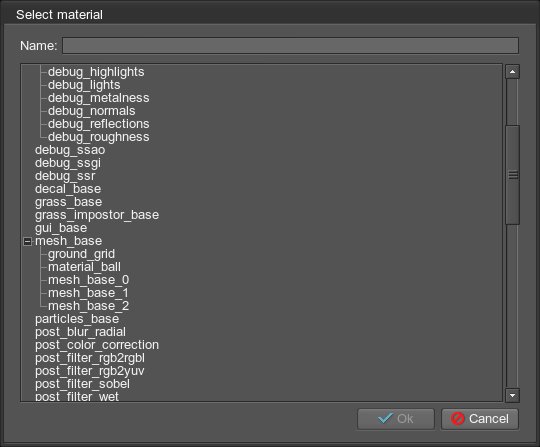Screen dimensions: 540x447
Task: Select the particles_base material
Action: tap(77, 319)
